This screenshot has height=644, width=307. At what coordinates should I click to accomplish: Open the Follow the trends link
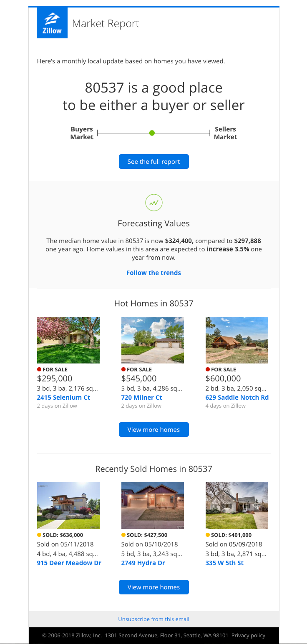(153, 273)
